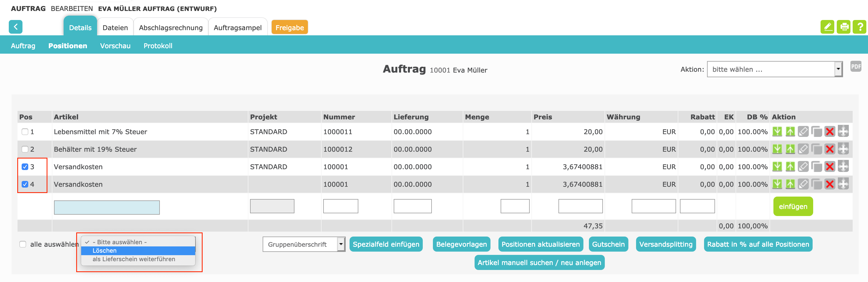Click the 'Positionen aktualisieren' button
868x282 pixels.
[540, 244]
